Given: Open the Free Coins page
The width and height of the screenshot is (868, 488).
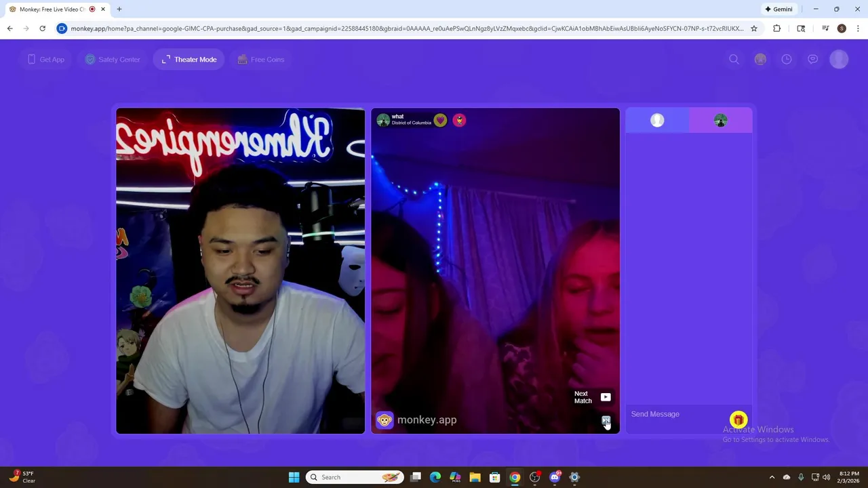Looking at the screenshot, I should point(261,60).
